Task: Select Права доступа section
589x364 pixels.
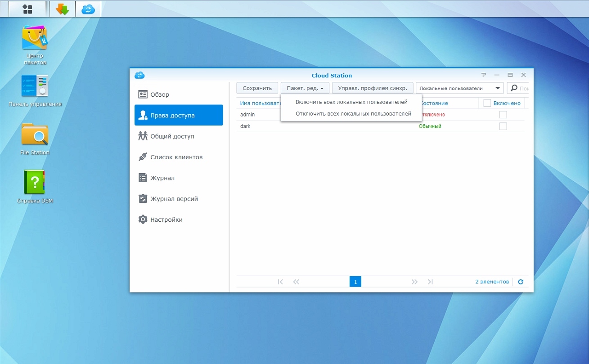Action: point(179,115)
